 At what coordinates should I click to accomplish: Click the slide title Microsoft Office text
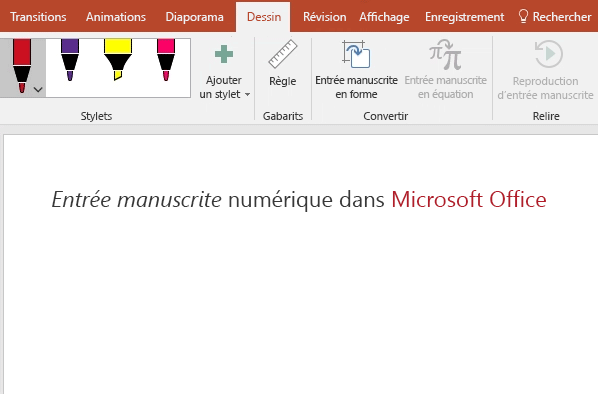[469, 199]
